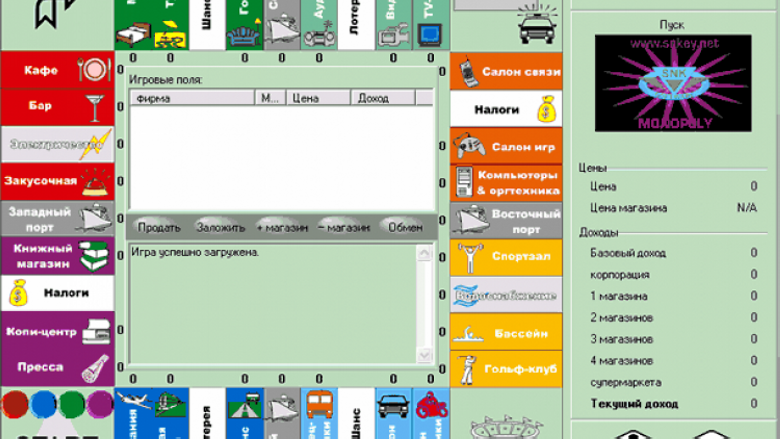Image resolution: width=780 pixels, height=439 pixels.
Task: Click the red player token circle
Action: [15, 404]
